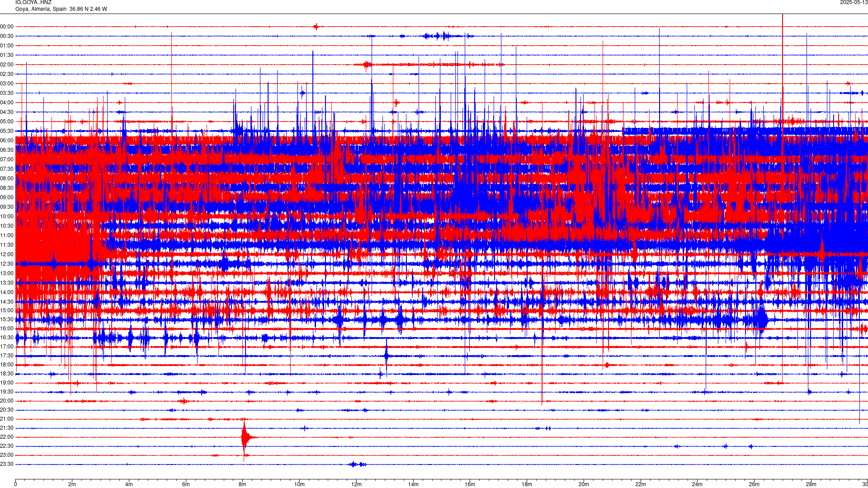Click the 22m axis tick label
868x488 pixels.
pyautogui.click(x=640, y=484)
